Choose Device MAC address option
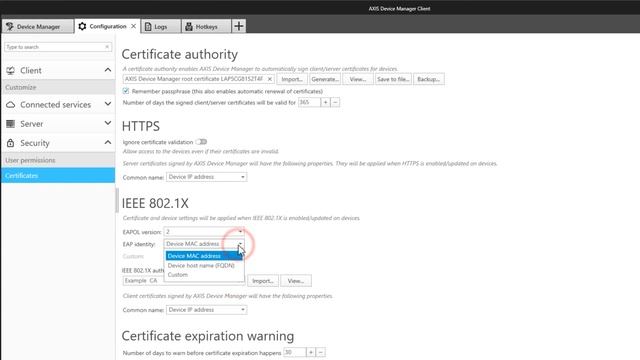This screenshot has width=640, height=360. (204, 256)
